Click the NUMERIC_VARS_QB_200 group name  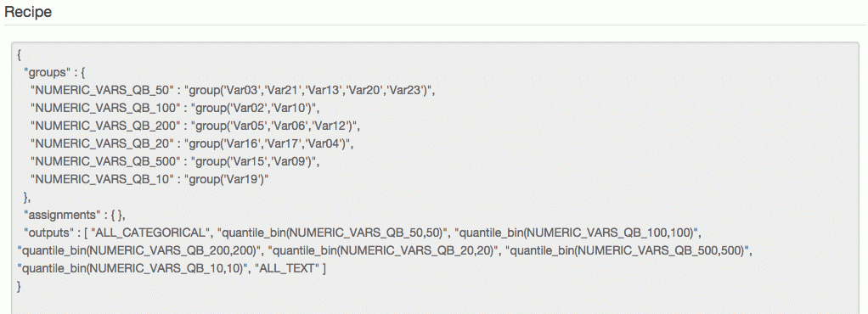[105, 126]
